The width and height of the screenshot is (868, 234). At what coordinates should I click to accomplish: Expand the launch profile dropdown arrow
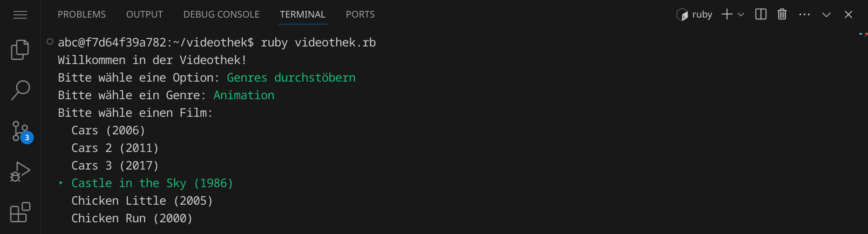pyautogui.click(x=741, y=14)
